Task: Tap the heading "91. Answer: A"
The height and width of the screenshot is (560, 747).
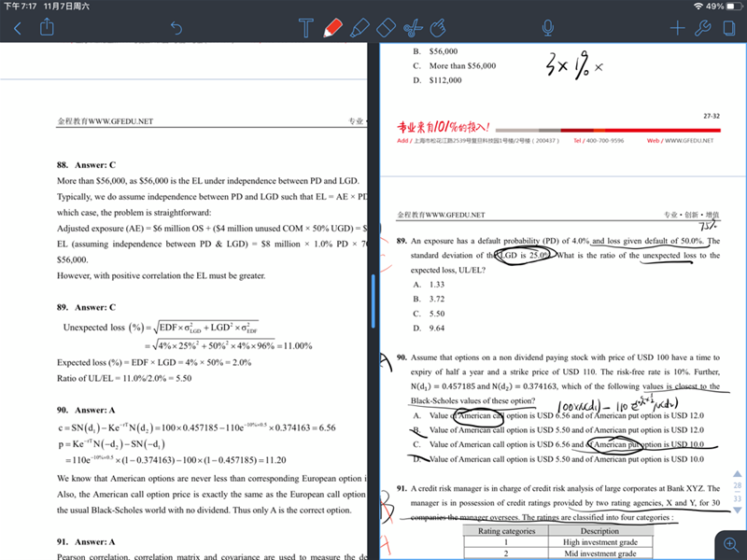Action: [x=86, y=542]
